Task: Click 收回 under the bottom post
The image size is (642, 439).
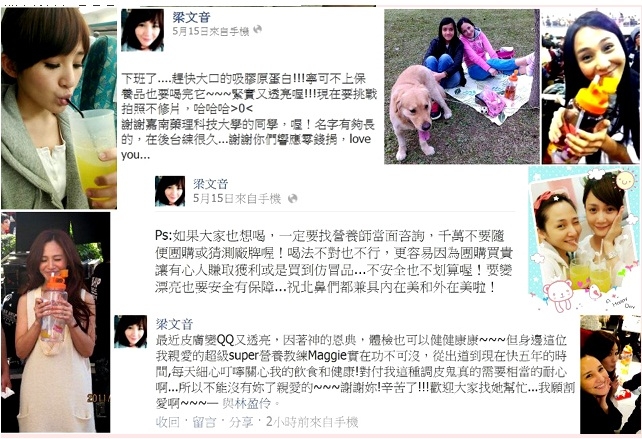Action: (168, 422)
